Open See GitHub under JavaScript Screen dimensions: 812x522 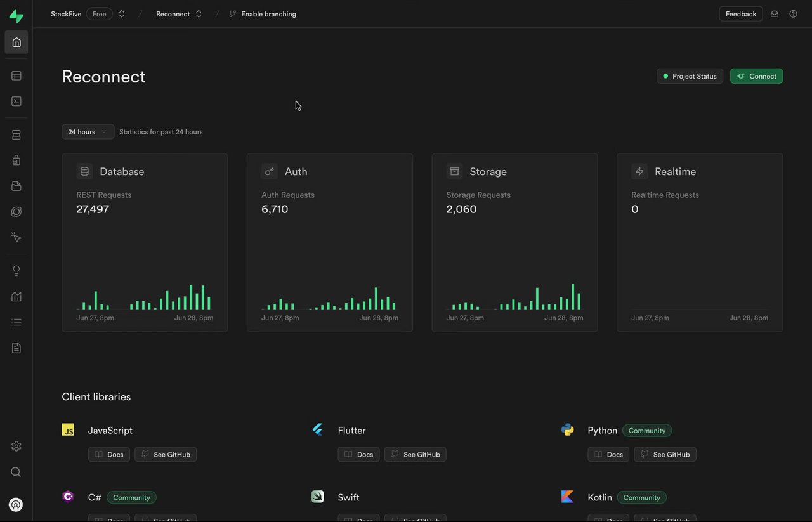(166, 454)
